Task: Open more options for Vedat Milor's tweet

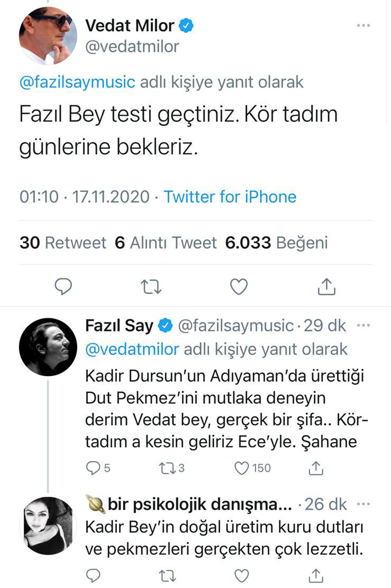Action: click(x=363, y=25)
